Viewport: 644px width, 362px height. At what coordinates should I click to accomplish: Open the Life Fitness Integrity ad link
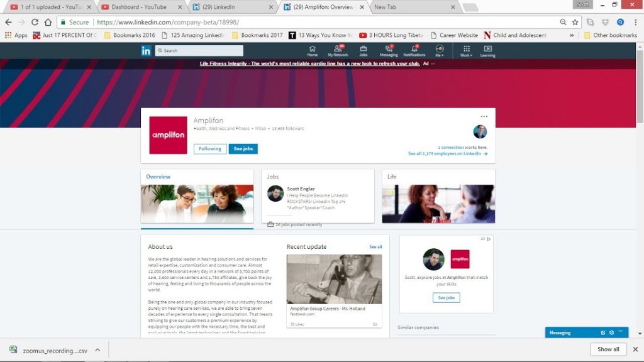tap(309, 63)
